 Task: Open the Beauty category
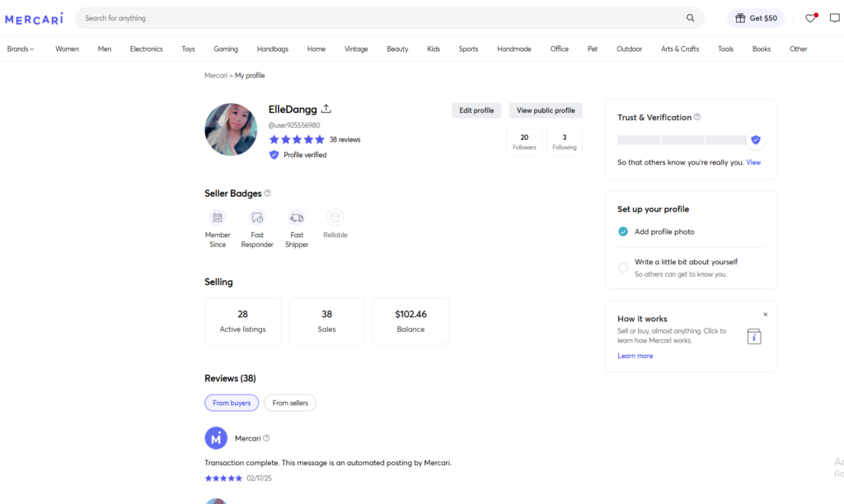pyautogui.click(x=398, y=49)
